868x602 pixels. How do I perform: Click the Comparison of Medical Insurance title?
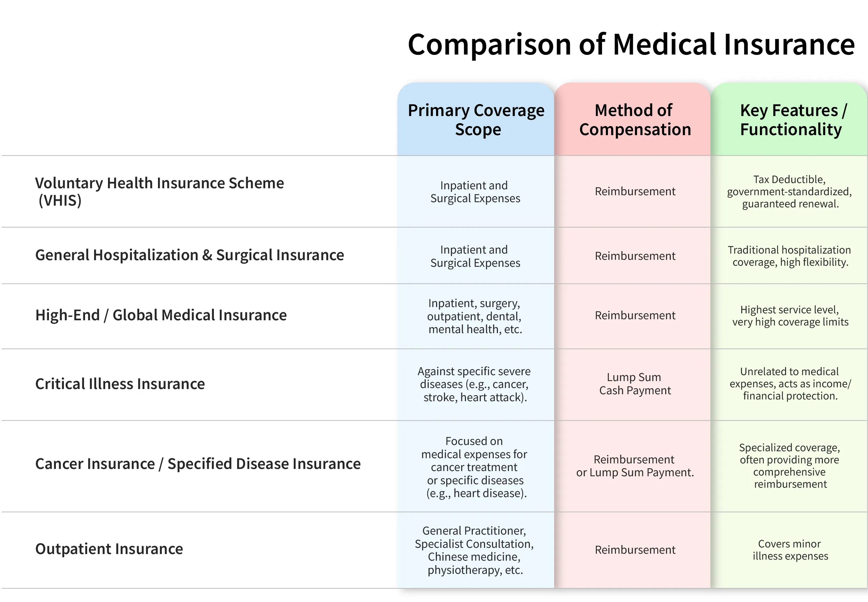click(631, 44)
